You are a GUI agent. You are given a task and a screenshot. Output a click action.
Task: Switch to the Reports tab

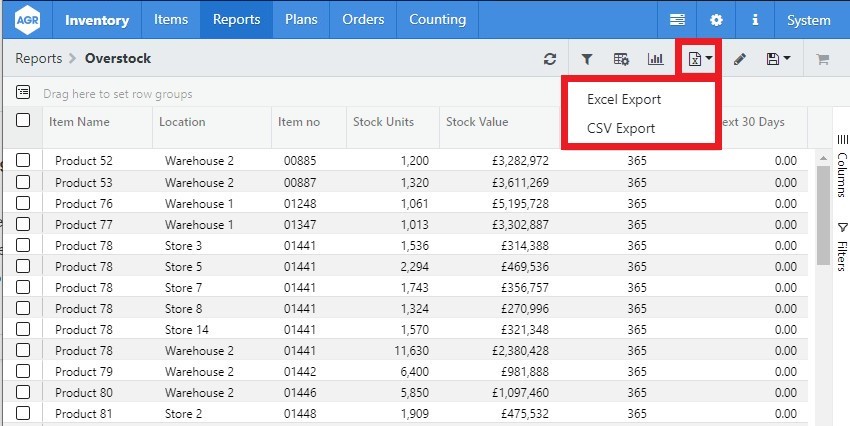point(236,20)
